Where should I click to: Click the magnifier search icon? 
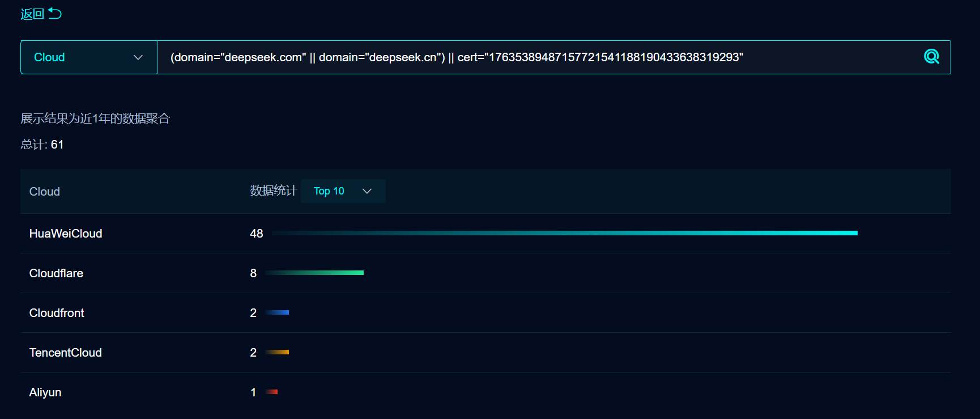931,57
